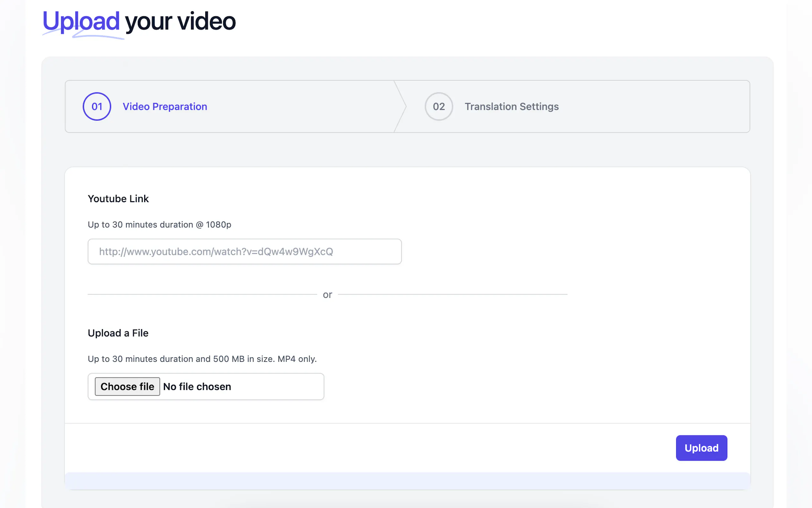The width and height of the screenshot is (812, 508).
Task: Click the Upload a File heading
Action: (118, 333)
